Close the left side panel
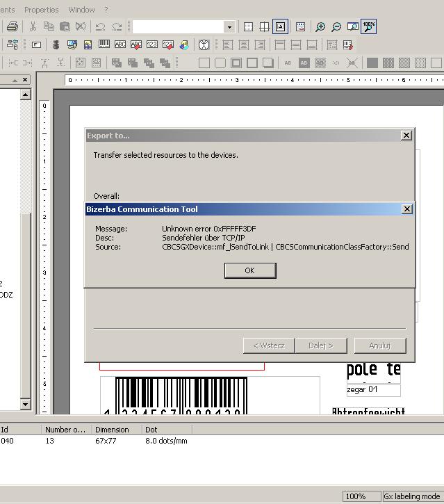Screen dimensions: 444x504 (25, 80)
